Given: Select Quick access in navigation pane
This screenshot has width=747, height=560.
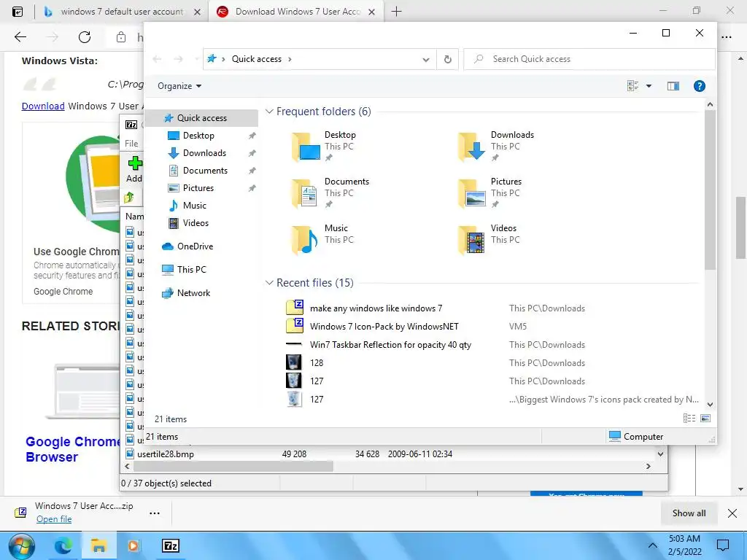Looking at the screenshot, I should pyautogui.click(x=201, y=118).
